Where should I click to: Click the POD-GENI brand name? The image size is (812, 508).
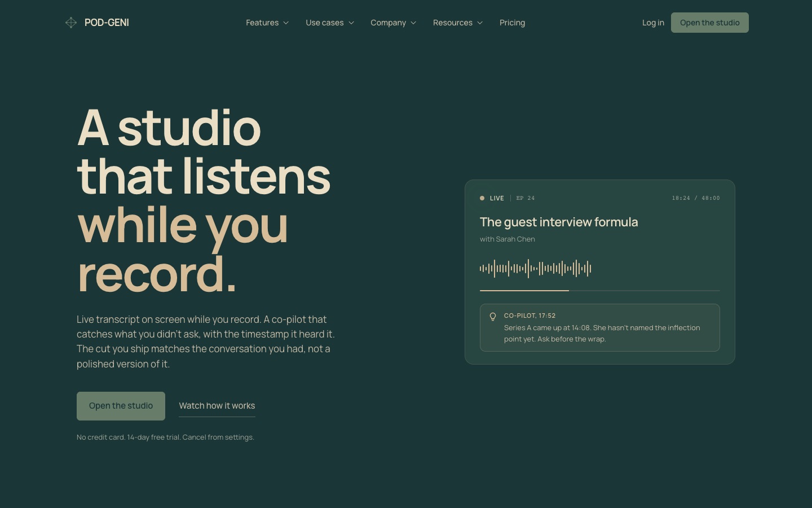107,23
